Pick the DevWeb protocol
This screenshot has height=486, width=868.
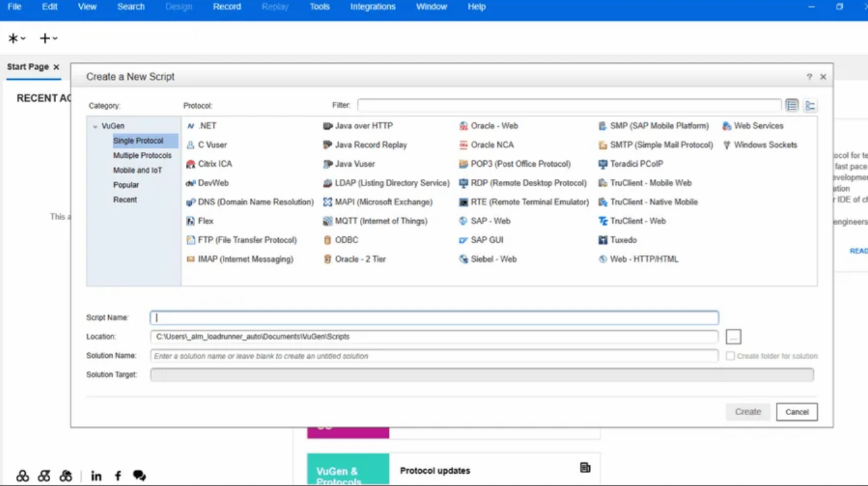coord(207,183)
